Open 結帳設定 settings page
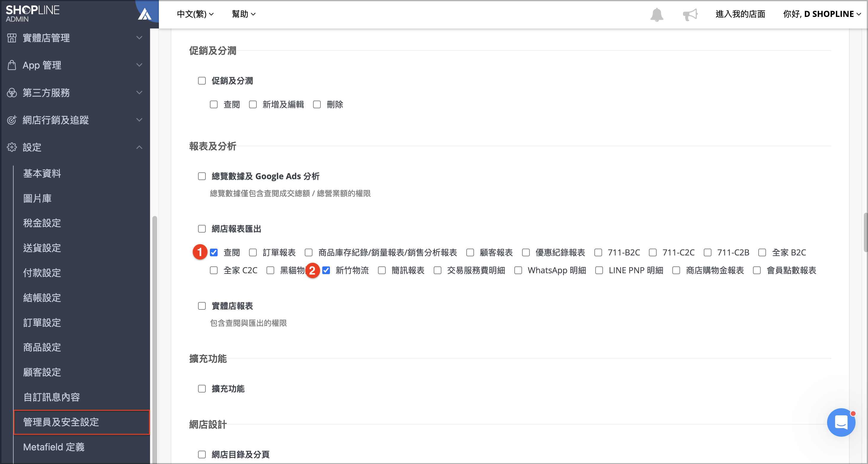The image size is (868, 464). (x=42, y=298)
